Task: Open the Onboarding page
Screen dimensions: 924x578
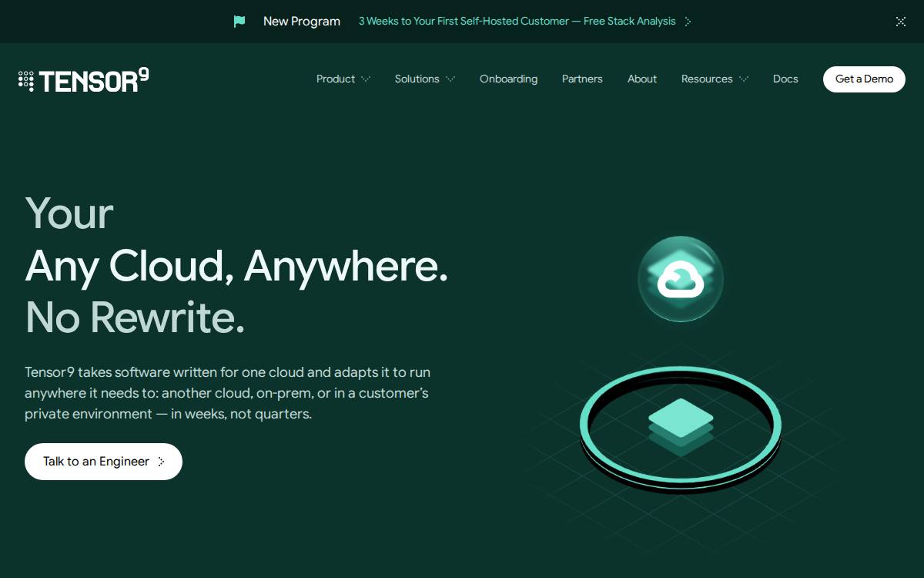Action: point(508,79)
